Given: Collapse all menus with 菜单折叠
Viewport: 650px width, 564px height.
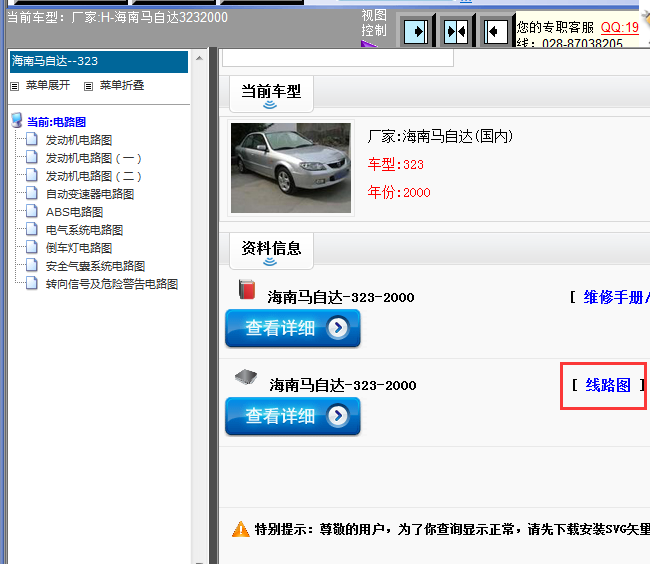Looking at the screenshot, I should coord(122,85).
